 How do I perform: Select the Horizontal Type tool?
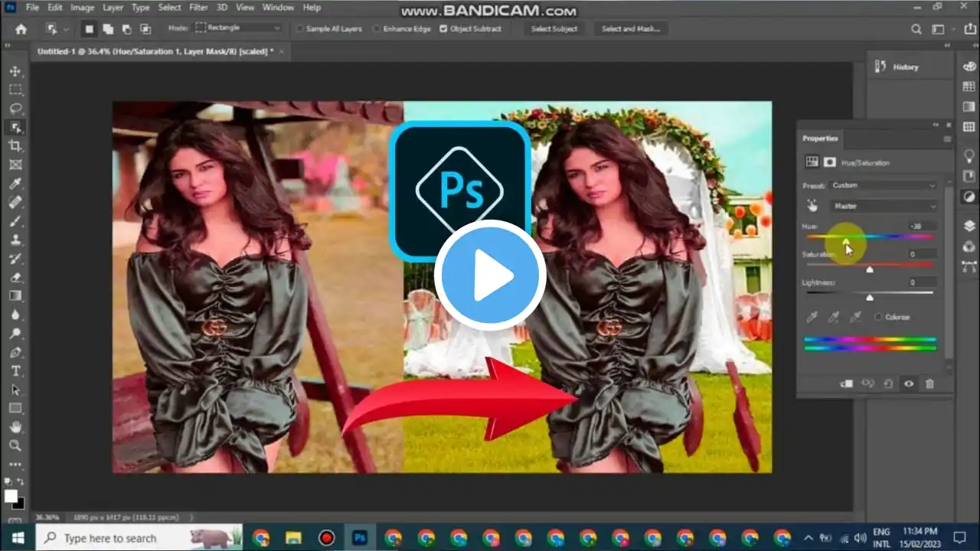point(15,370)
